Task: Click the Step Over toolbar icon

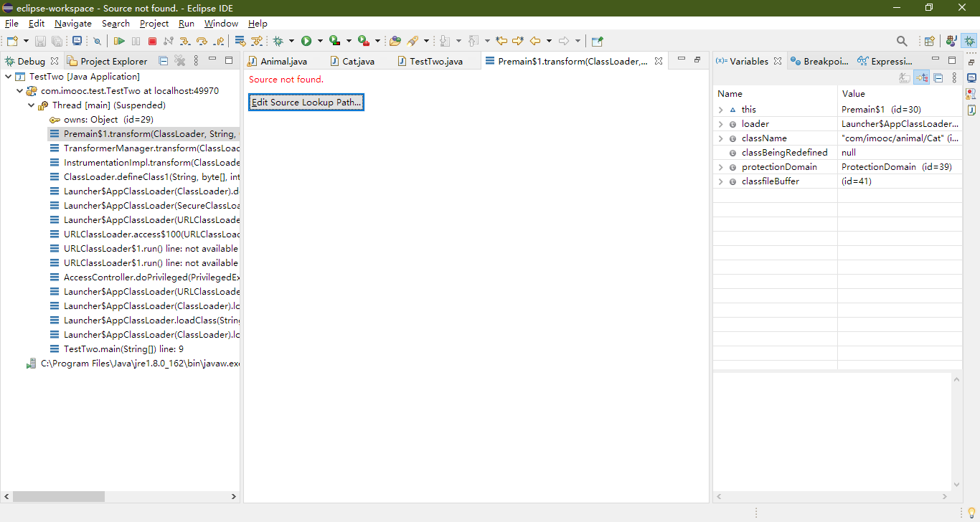Action: (202, 41)
